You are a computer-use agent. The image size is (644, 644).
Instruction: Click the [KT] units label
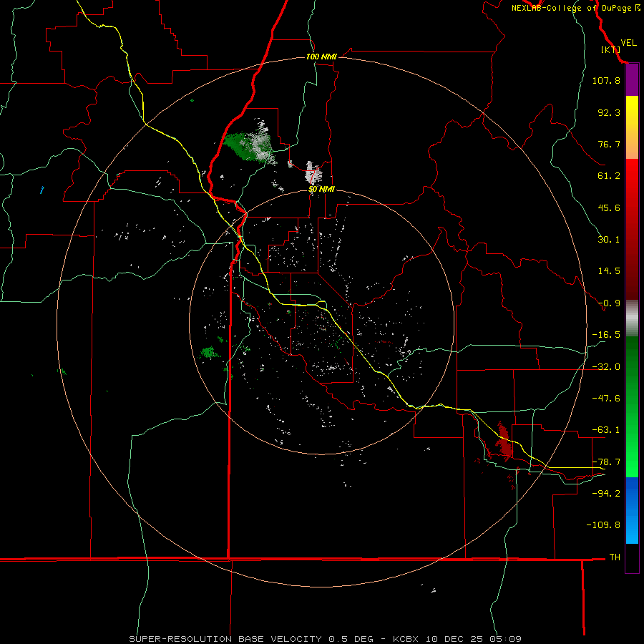(610, 49)
